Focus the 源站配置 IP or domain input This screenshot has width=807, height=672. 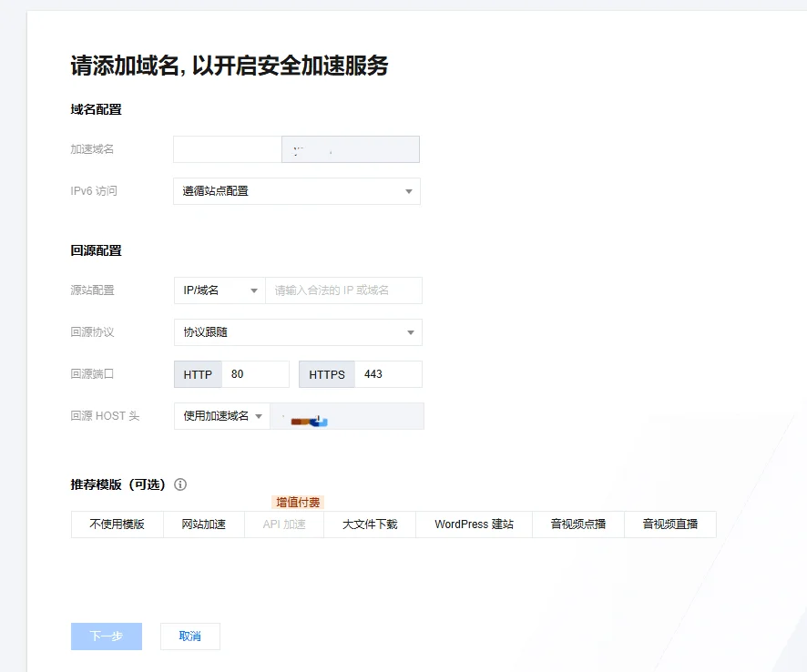pos(343,290)
